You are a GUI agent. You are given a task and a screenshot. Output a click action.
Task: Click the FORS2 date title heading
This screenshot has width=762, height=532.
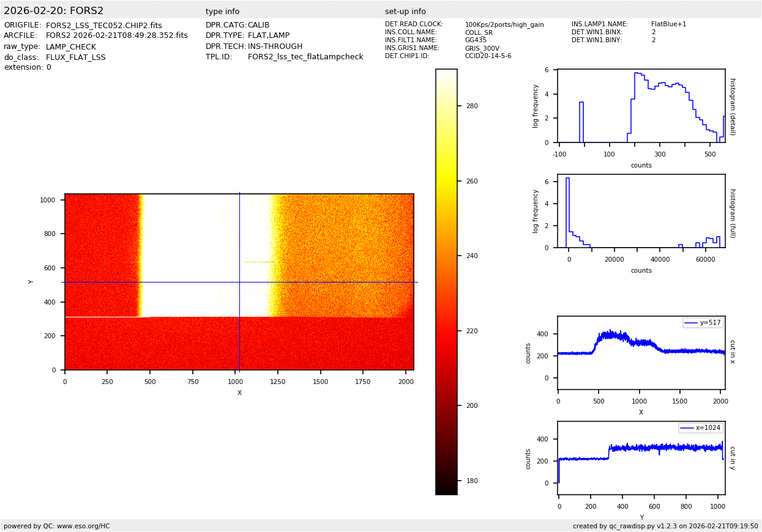[54, 11]
